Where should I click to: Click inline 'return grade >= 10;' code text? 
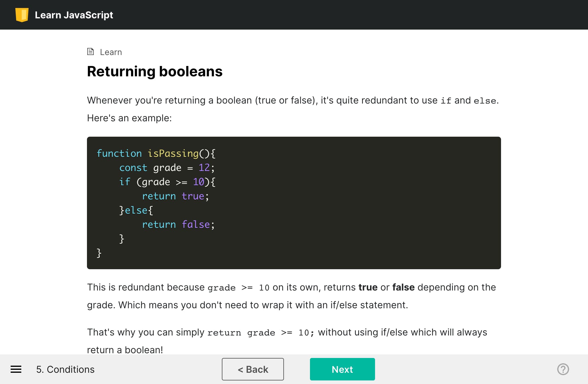[261, 333]
